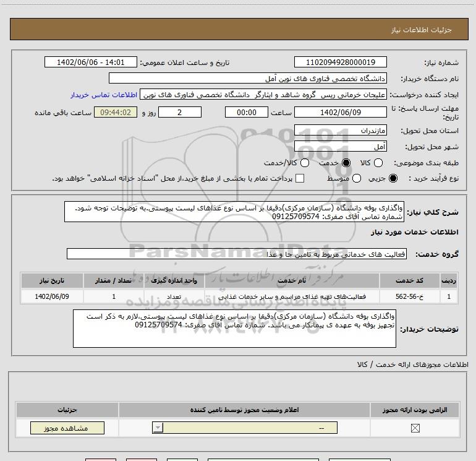Click the need date cell 1402/06/09 in table
The image size is (476, 461).
[52, 296]
